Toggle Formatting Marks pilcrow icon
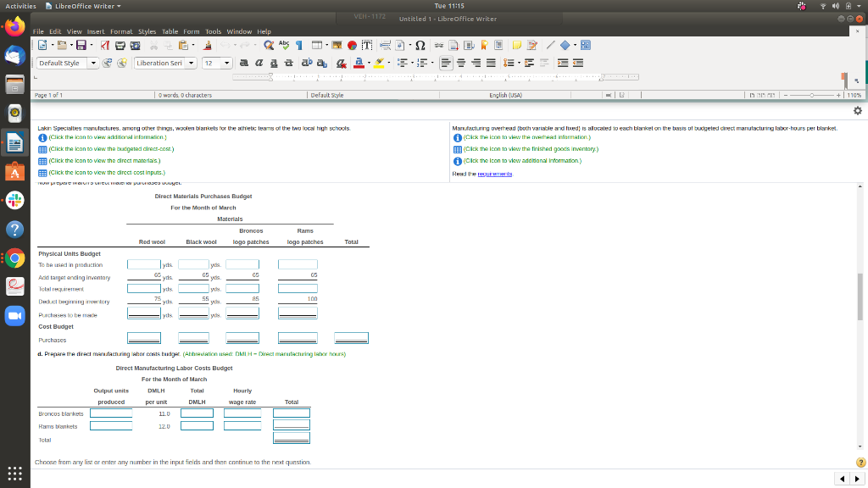The width and height of the screenshot is (868, 488). point(299,46)
